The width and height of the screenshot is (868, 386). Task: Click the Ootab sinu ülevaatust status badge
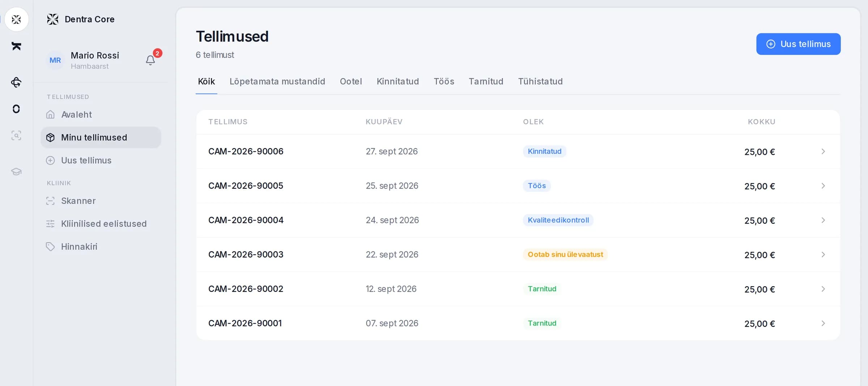(x=565, y=254)
